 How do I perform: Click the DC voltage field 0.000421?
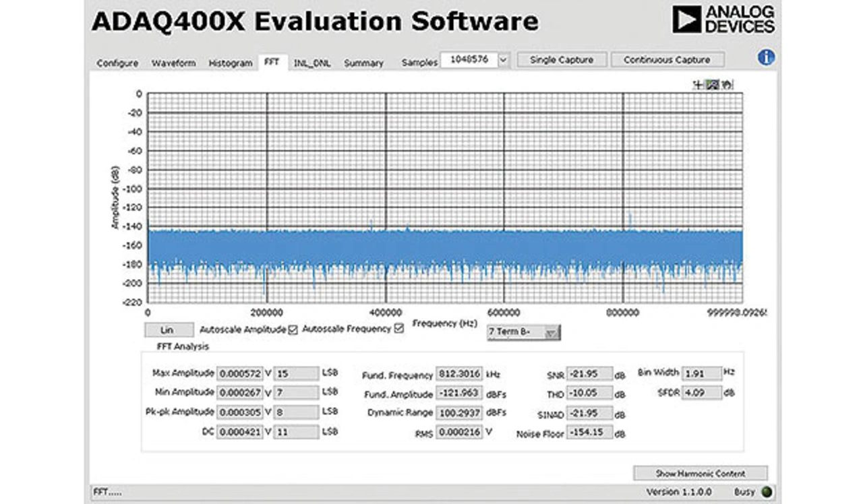click(239, 432)
